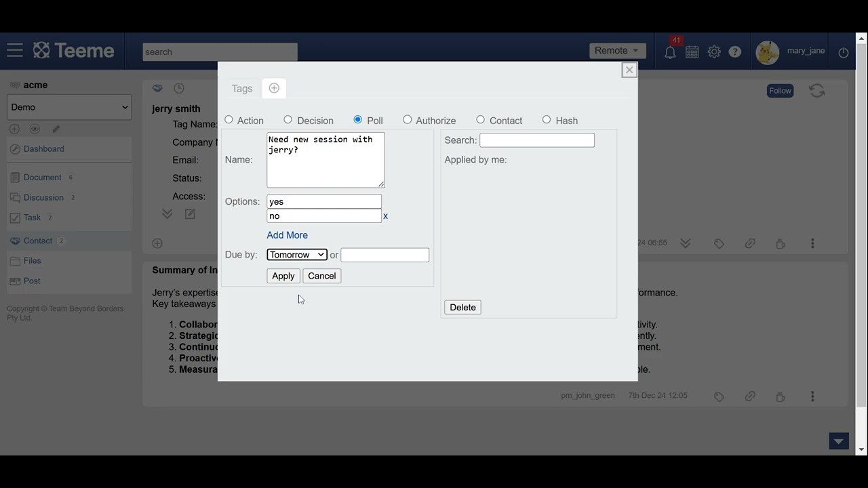
Task: Click tag icon in pm_john_green row
Action: tap(719, 396)
